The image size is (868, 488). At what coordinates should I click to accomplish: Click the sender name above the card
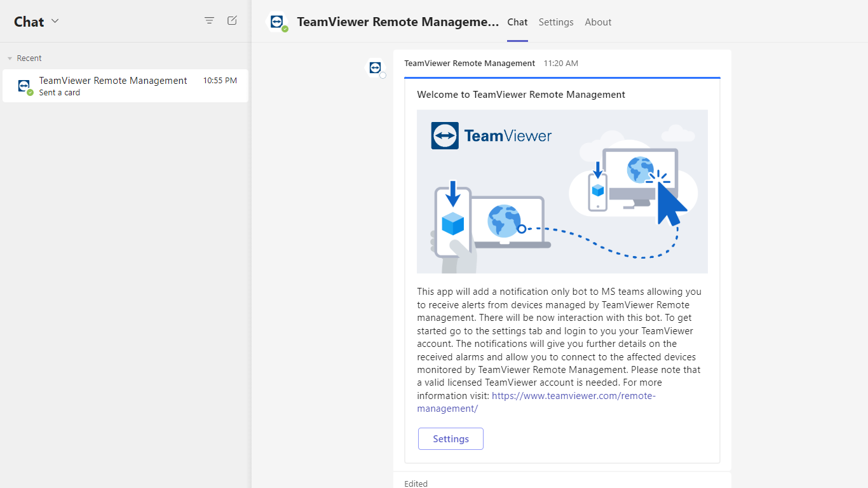pos(470,64)
